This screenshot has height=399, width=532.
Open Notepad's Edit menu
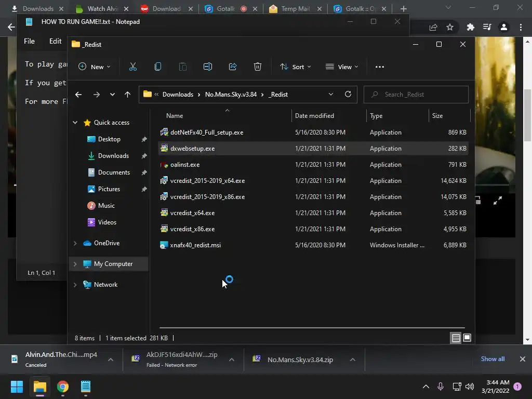click(55, 41)
